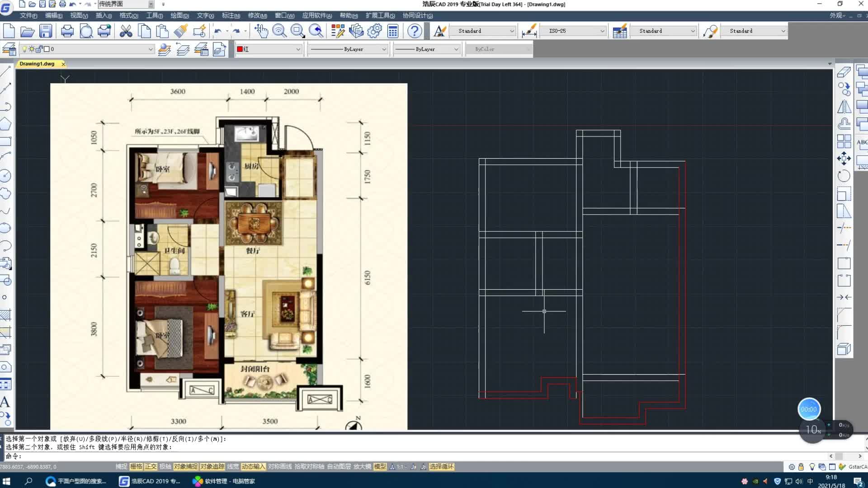Select the Line draw tool
Viewport: 868px width, 488px height.
pos(6,71)
